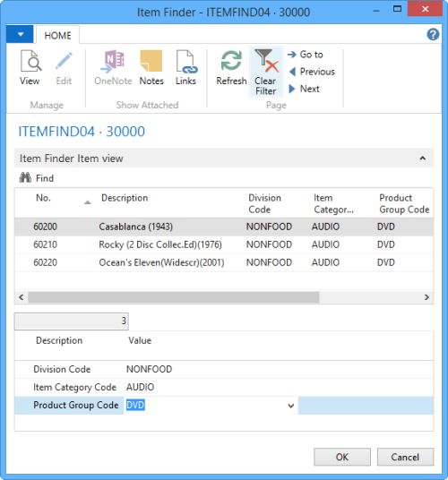Collapse the Item Finder Item view section
This screenshot has width=448, height=480.
pos(423,159)
